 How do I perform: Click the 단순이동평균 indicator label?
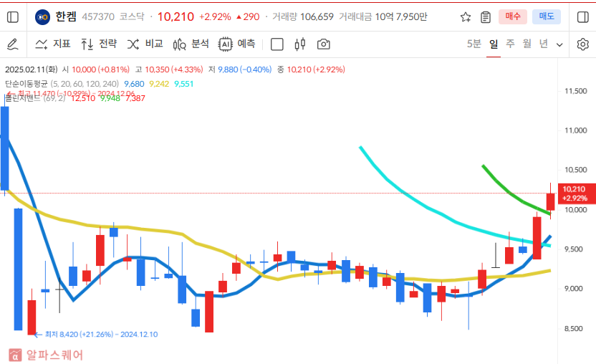click(27, 84)
